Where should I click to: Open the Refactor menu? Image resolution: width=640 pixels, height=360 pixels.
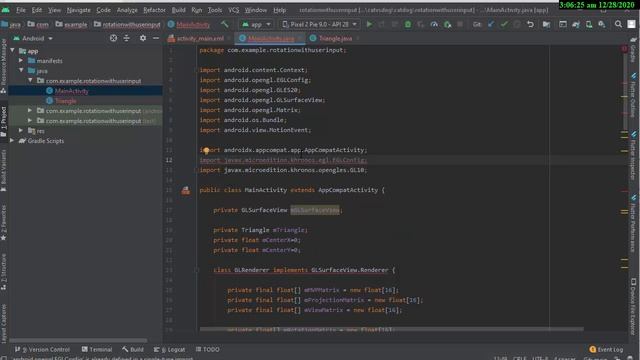pos(154,10)
